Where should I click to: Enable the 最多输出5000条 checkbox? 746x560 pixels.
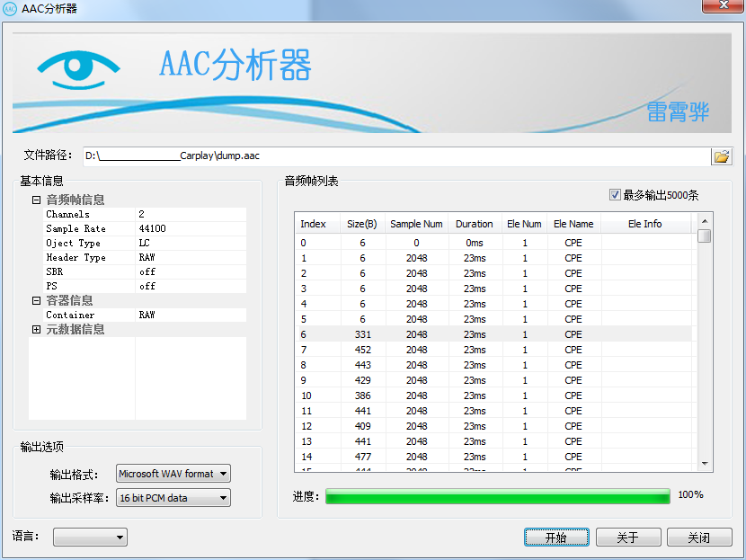click(x=615, y=196)
